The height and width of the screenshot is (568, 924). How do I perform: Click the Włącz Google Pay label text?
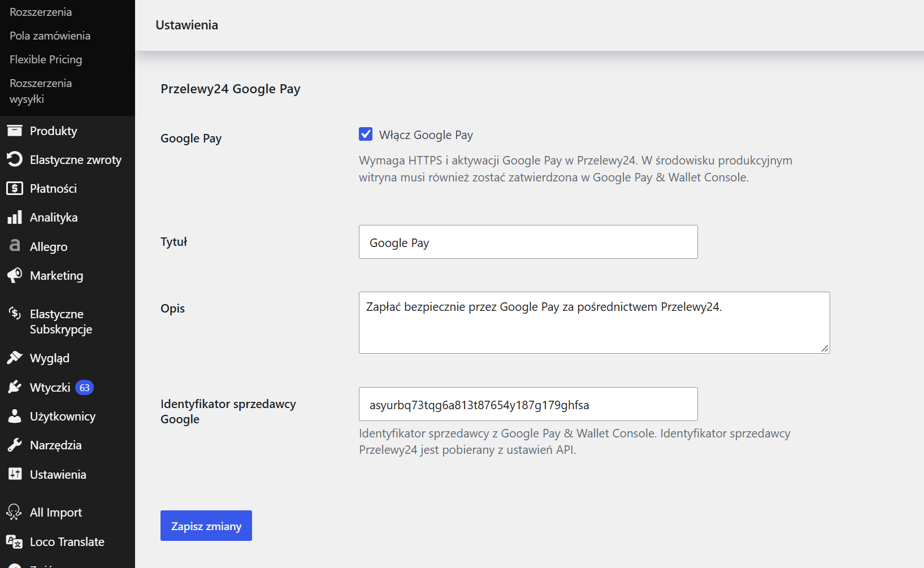[x=426, y=135]
